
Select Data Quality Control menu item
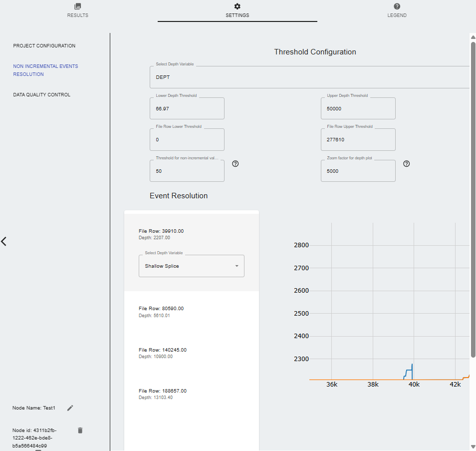point(42,95)
